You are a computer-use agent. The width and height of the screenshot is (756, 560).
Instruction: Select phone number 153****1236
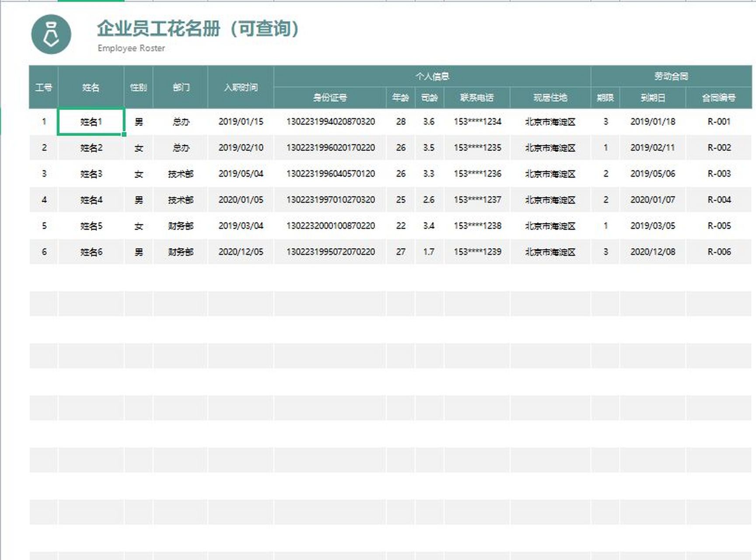click(477, 174)
